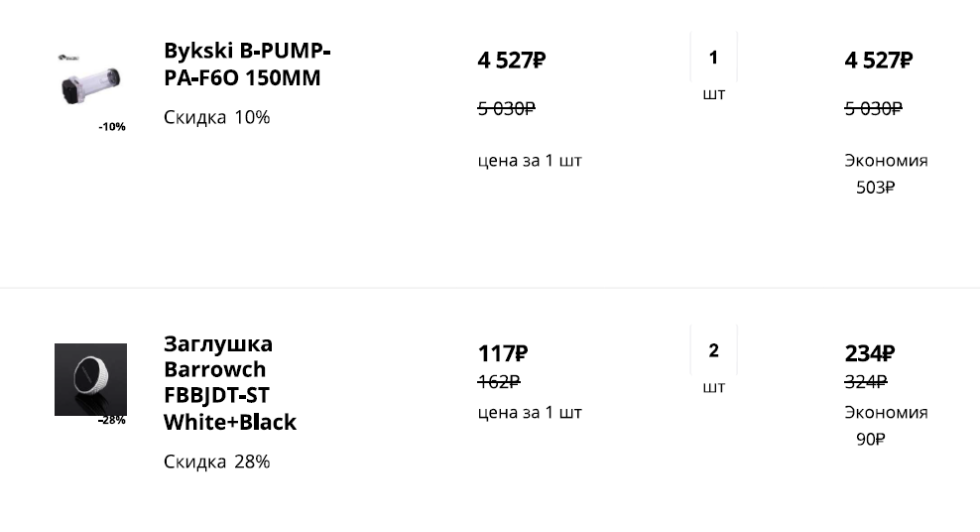Click the 4 527₽ total in the right column
This screenshot has height=532, width=980.
click(x=878, y=61)
